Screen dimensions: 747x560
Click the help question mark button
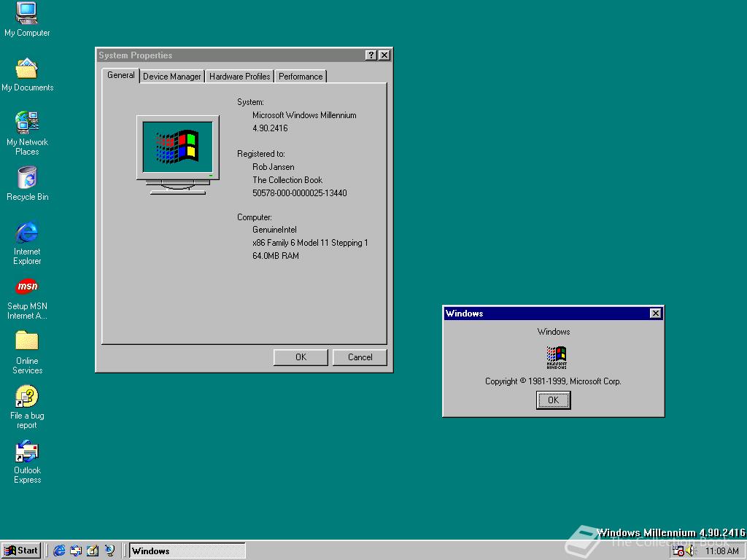click(x=371, y=55)
